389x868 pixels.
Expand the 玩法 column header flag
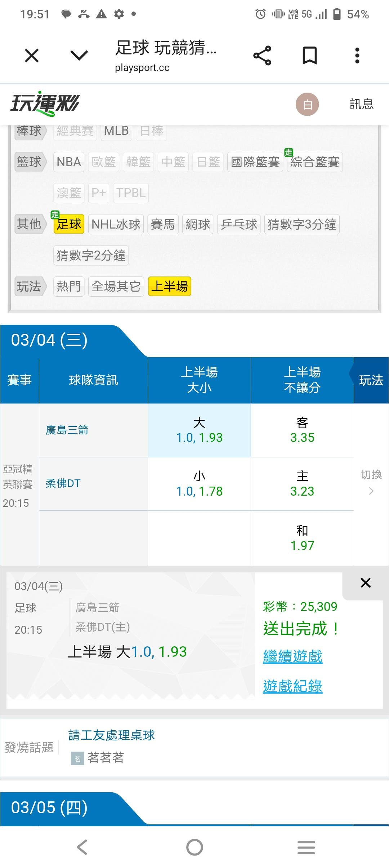[x=371, y=380]
